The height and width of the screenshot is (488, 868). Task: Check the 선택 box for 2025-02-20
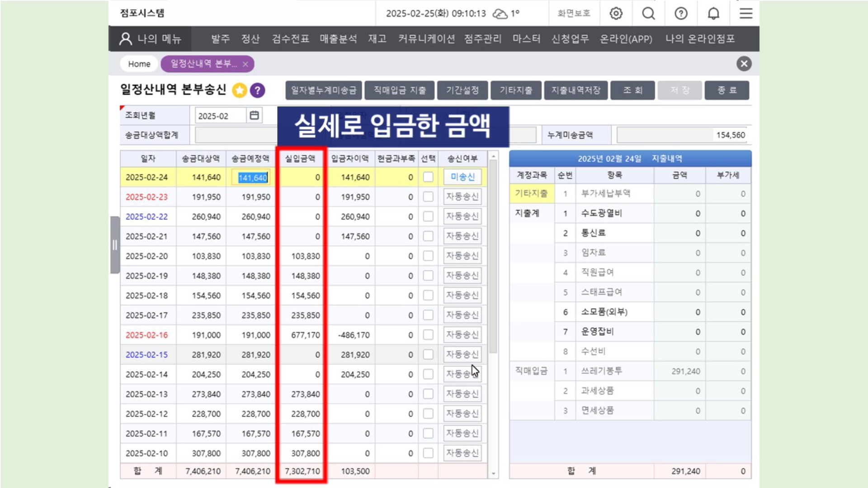[428, 256]
